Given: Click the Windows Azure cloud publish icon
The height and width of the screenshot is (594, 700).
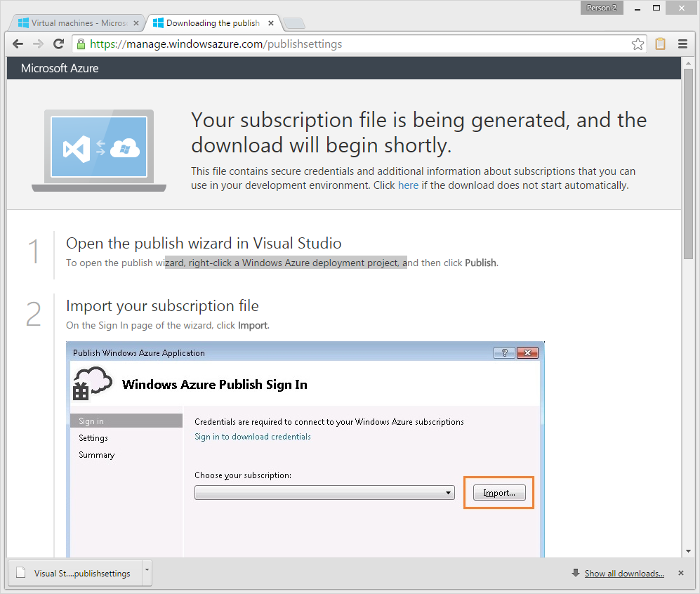Looking at the screenshot, I should tap(92, 383).
